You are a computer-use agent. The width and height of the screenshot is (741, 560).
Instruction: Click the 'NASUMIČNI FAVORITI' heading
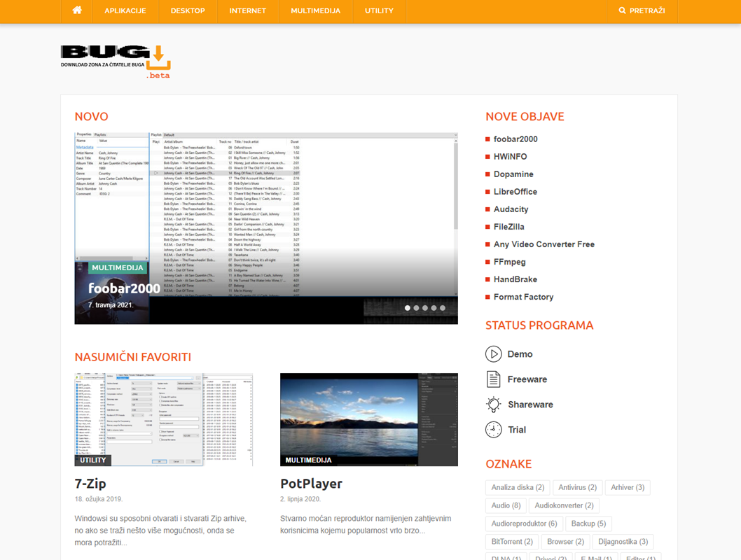point(133,357)
